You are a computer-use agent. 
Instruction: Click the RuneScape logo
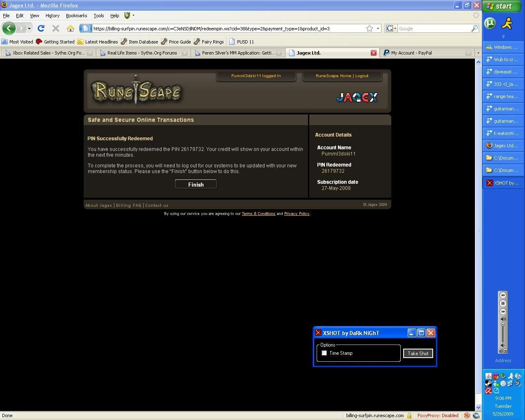(x=136, y=91)
